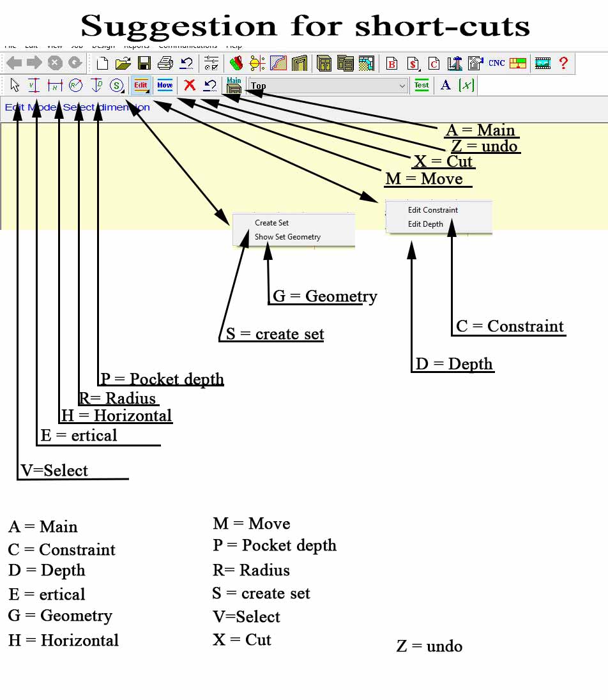Click the Save floppy disk icon
Image resolution: width=608 pixels, height=700 pixels.
[144, 63]
